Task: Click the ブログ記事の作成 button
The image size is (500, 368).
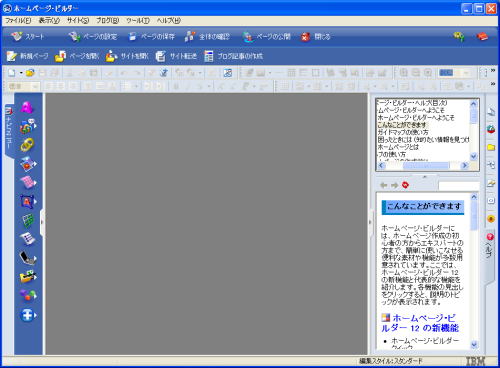Action: 234,56
